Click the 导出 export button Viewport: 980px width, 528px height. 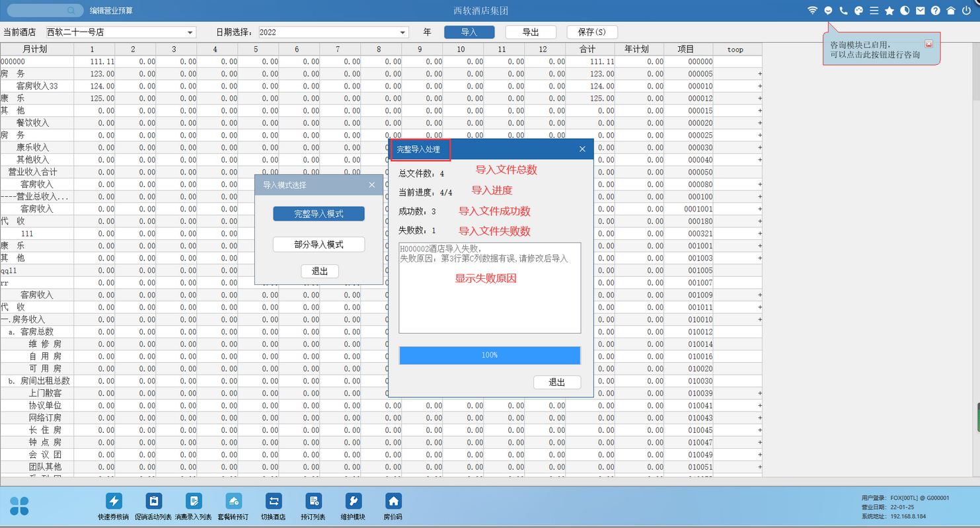click(x=531, y=32)
